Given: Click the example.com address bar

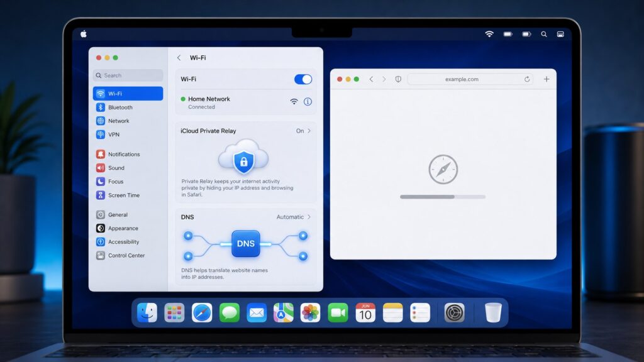Looking at the screenshot, I should 470,79.
